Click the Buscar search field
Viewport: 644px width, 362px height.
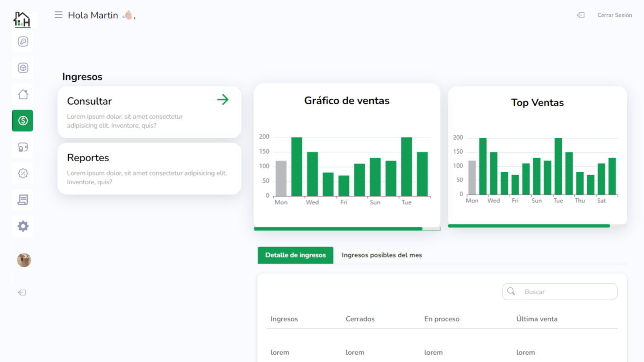564,292
